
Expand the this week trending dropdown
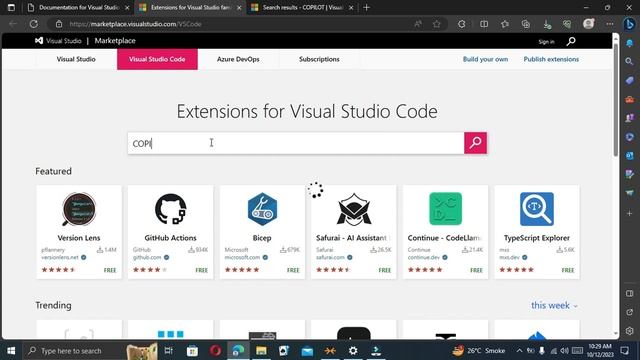click(554, 305)
